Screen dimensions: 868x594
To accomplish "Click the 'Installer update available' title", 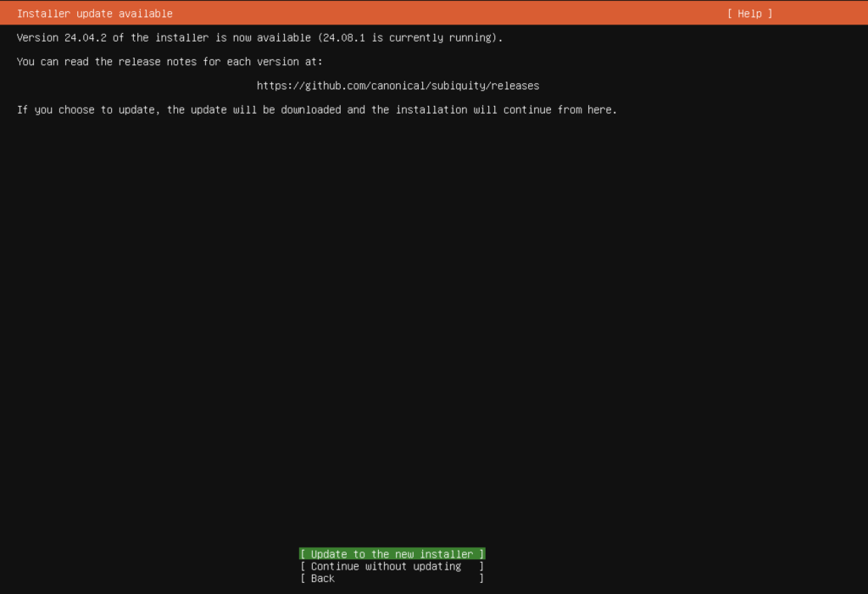I will 95,14.
